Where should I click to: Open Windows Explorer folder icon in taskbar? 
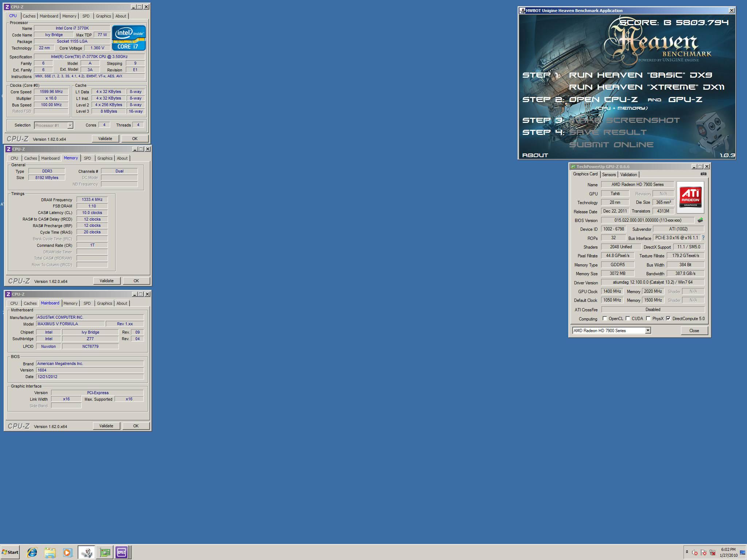click(50, 552)
